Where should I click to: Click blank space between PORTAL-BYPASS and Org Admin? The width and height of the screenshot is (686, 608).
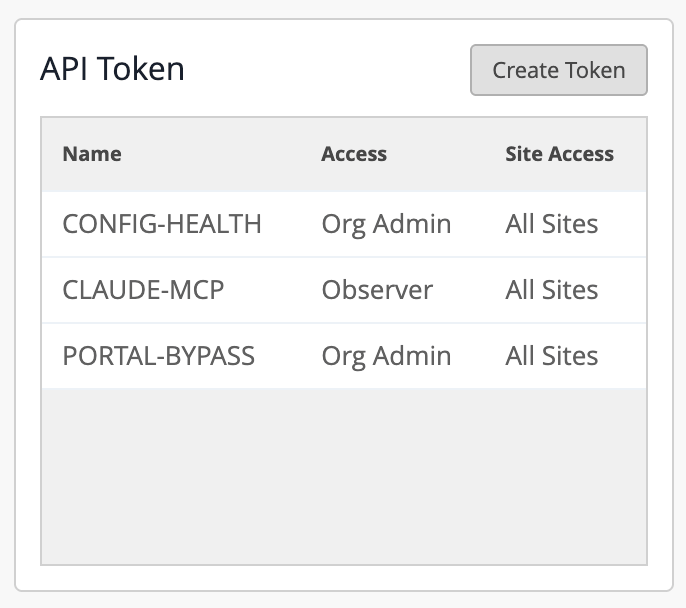288,356
